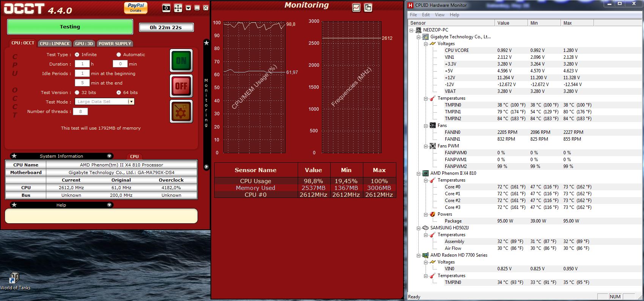Choose the 64 bits test version
The image size is (644, 301).
[119, 92]
